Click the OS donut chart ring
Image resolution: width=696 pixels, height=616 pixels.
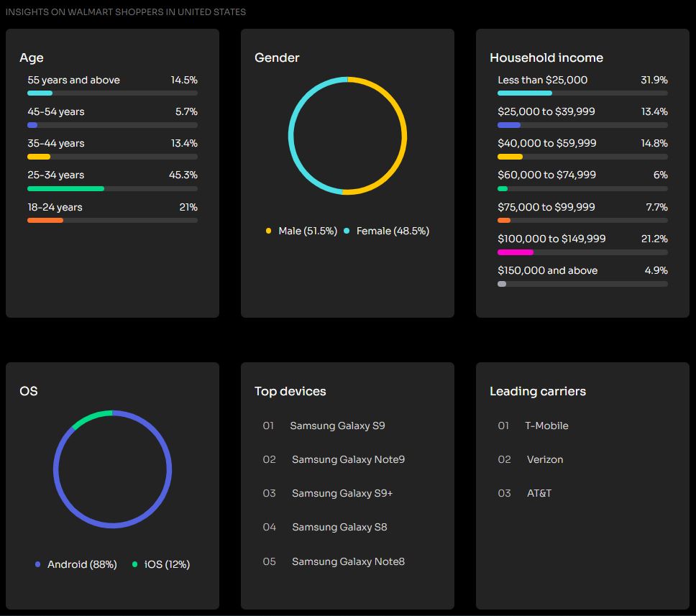coord(170,469)
